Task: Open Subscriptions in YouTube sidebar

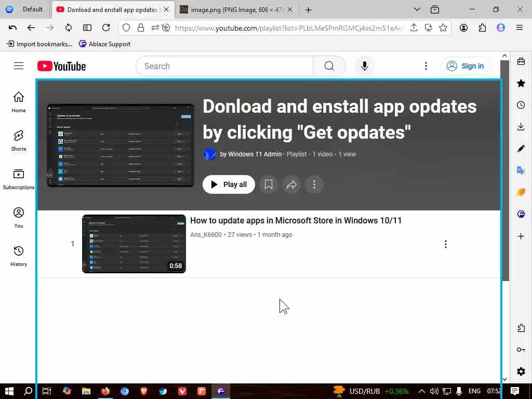Action: pos(19,179)
